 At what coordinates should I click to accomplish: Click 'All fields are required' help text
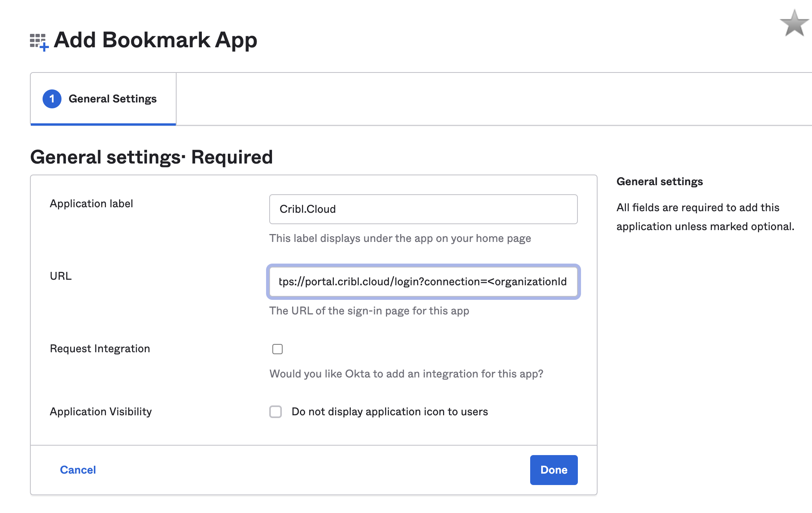[706, 217]
